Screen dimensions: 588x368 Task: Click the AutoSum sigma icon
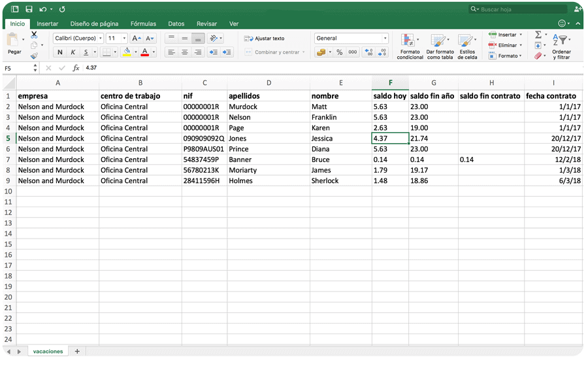[538, 35]
